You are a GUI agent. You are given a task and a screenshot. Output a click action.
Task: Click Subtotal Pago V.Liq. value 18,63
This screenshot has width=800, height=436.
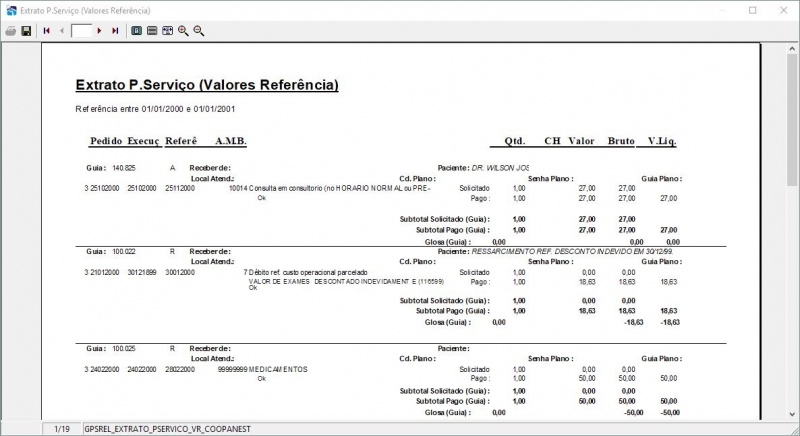point(669,311)
